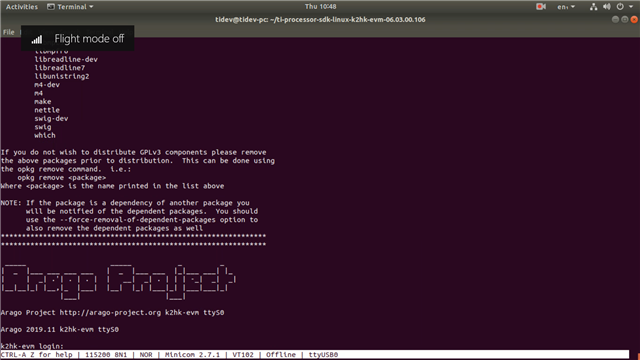The width and height of the screenshot is (640, 360).
Task: Click the power icon in system tray
Action: (620, 7)
